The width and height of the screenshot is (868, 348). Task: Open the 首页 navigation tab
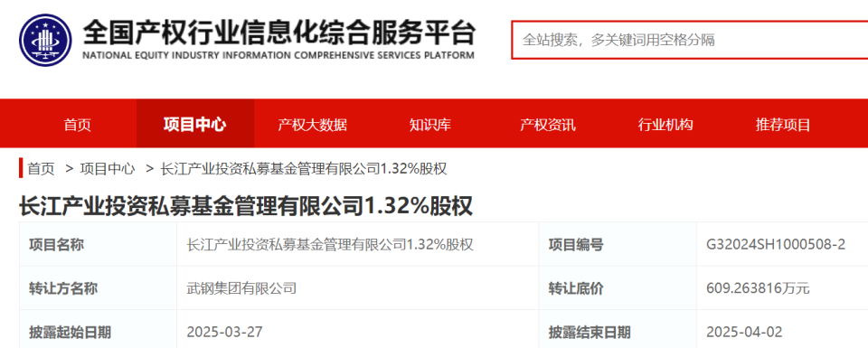point(78,125)
